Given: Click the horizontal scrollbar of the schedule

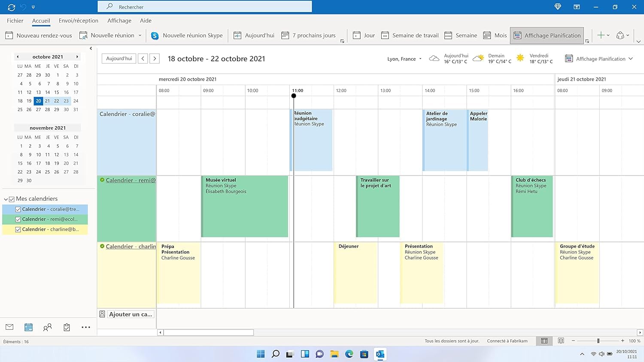Looking at the screenshot, I should pyautogui.click(x=209, y=332).
